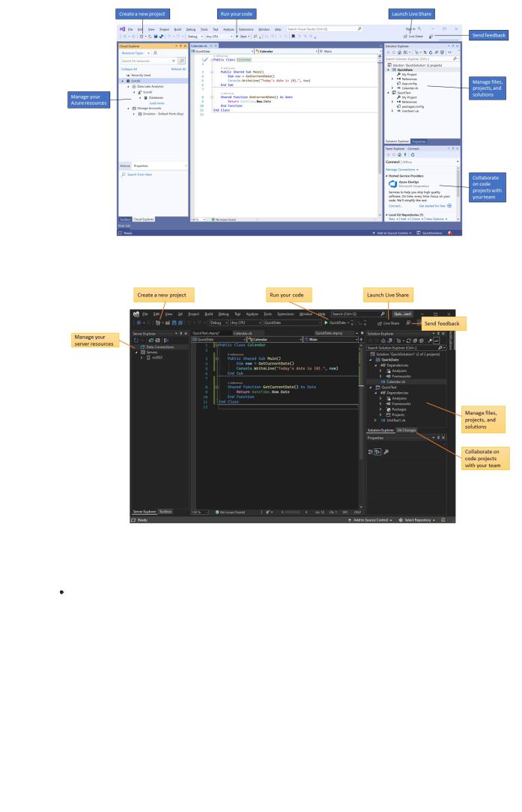Click the Refresh All link in Cloud Explorer
The height and width of the screenshot is (812, 522).
(178, 69)
